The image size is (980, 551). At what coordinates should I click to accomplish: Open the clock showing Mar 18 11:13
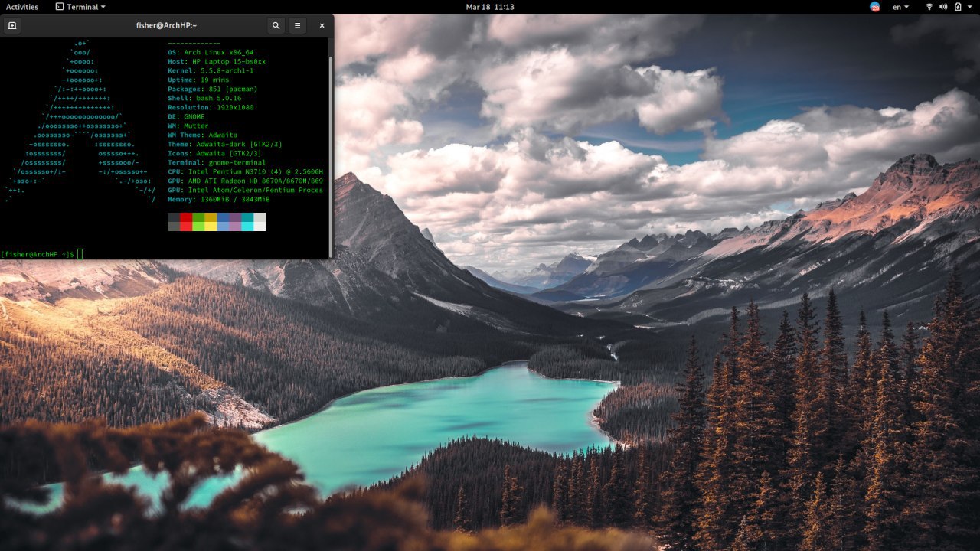tap(490, 7)
